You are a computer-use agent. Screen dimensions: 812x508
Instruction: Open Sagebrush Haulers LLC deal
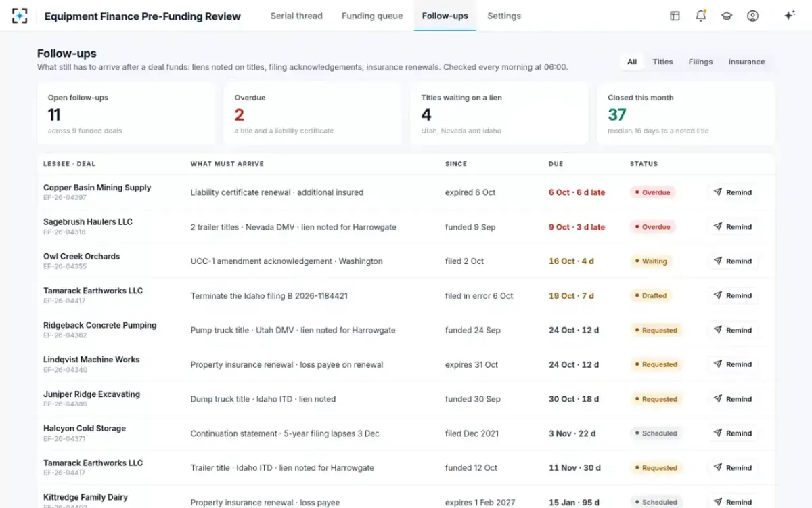pos(88,221)
